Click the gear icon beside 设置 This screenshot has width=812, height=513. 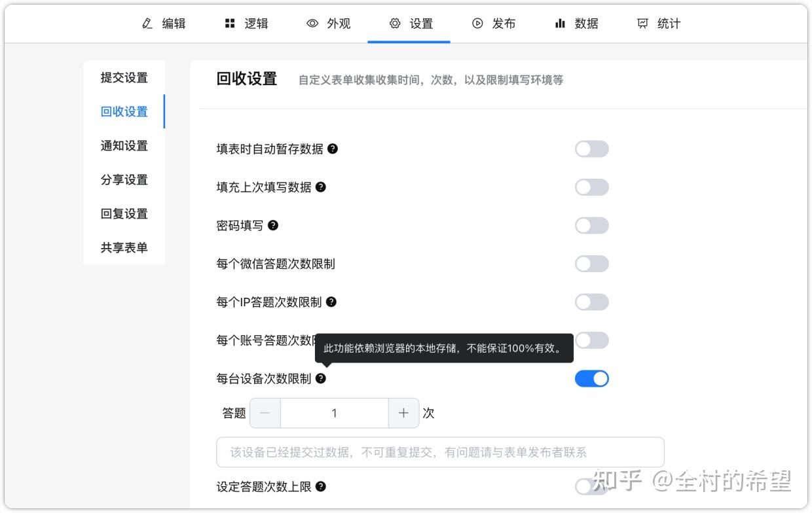[395, 24]
